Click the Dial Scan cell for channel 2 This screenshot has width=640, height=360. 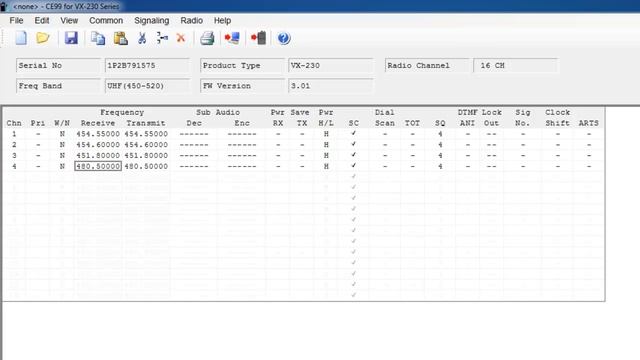point(384,144)
